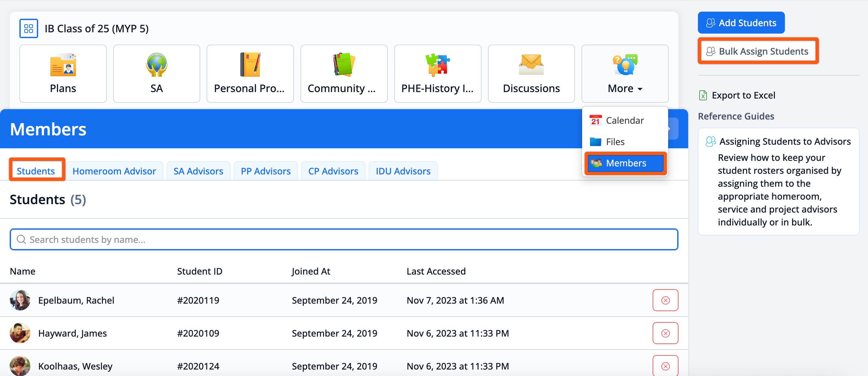The image size is (868, 376).
Task: Switch to the Homeroom Advisor tab
Action: pos(114,171)
